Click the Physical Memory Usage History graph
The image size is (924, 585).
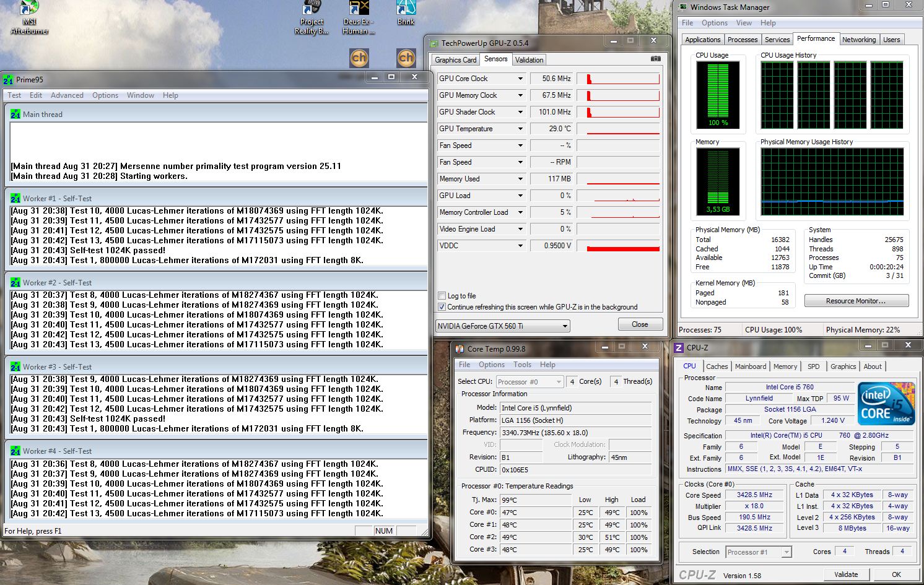[832, 182]
